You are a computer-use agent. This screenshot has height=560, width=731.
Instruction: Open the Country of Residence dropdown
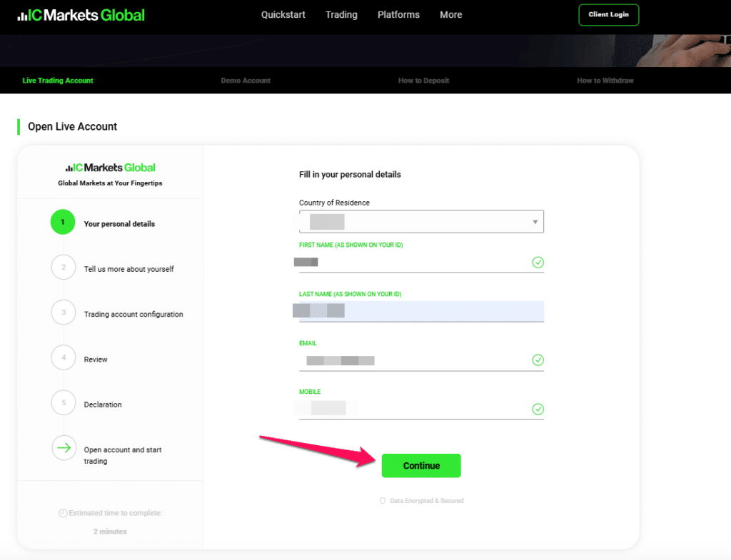(x=421, y=222)
